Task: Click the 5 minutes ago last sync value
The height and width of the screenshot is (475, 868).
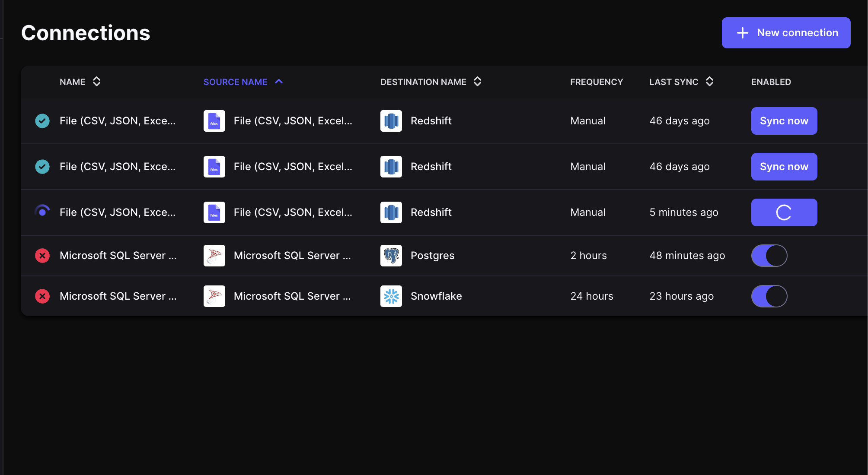Action: point(684,212)
